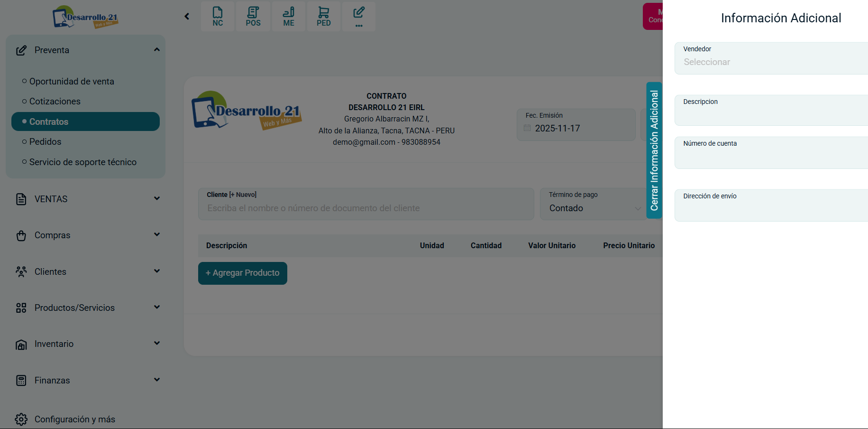Click the Configuración y más gear icon
Screen dimensions: 868x429
21,420
